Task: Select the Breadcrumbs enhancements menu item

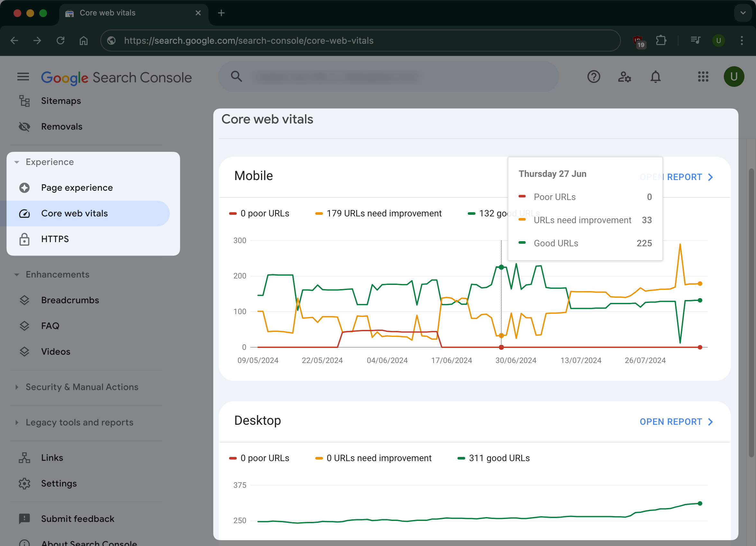Action: [x=69, y=300]
